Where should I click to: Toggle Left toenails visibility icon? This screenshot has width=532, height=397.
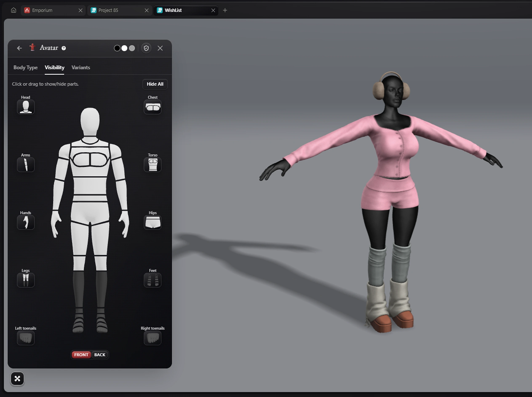click(x=26, y=338)
